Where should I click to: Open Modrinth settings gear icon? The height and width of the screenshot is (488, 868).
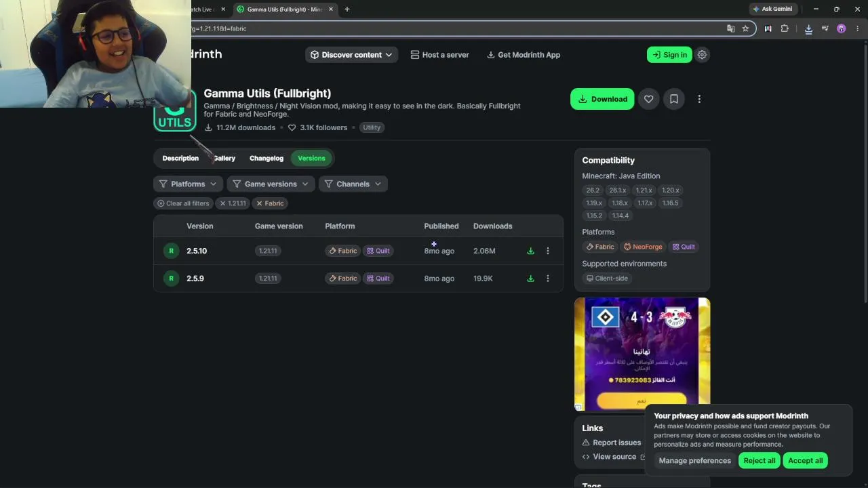[x=702, y=55]
